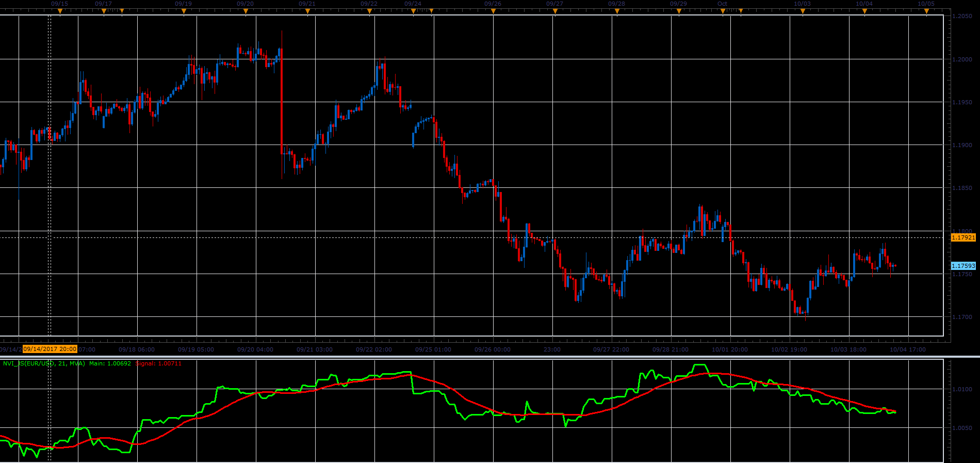Click the 09/26 00:00 time axis label
The image size is (980, 463).
coord(493,349)
